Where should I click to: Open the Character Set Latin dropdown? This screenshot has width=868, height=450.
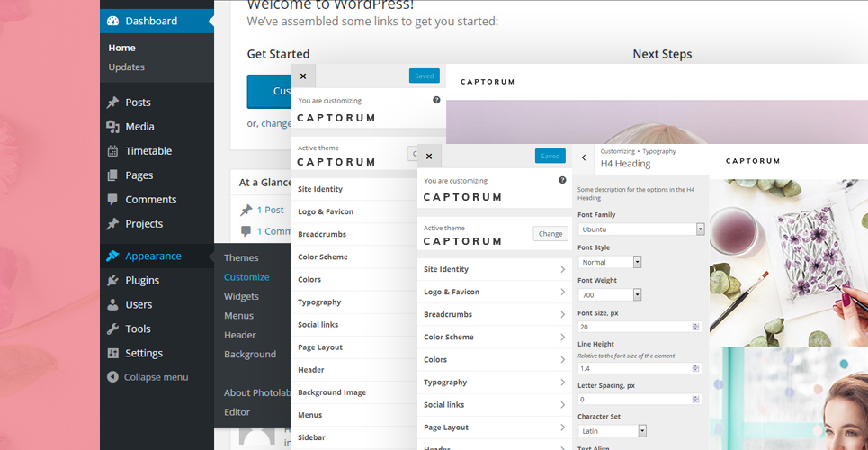[x=612, y=430]
